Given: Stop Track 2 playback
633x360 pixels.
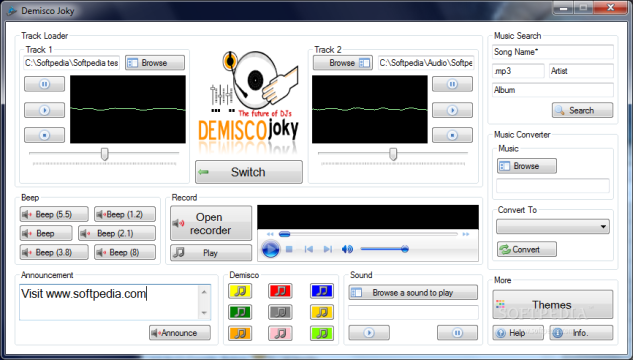Looking at the screenshot, I should (452, 135).
